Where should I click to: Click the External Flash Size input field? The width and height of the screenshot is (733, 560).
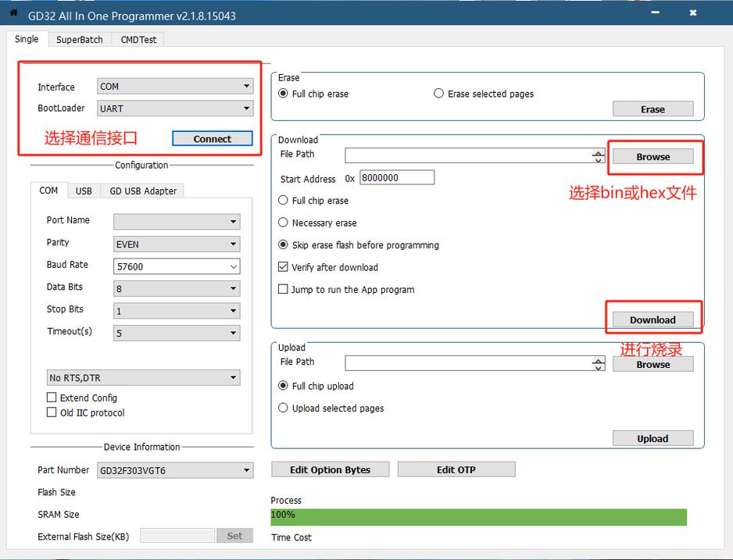(x=177, y=536)
